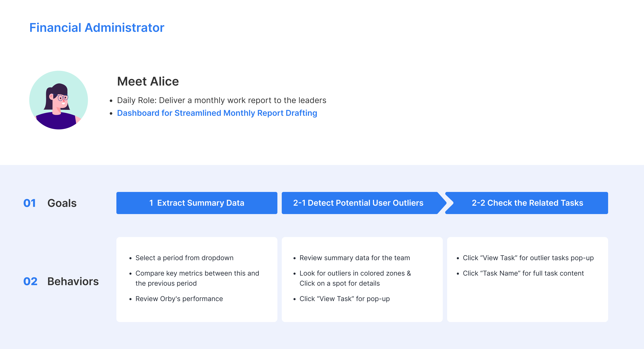This screenshot has height=349, width=644.
Task: Open Dashboard for Streamlined Monthly Report Drafting link
Action: [x=217, y=113]
